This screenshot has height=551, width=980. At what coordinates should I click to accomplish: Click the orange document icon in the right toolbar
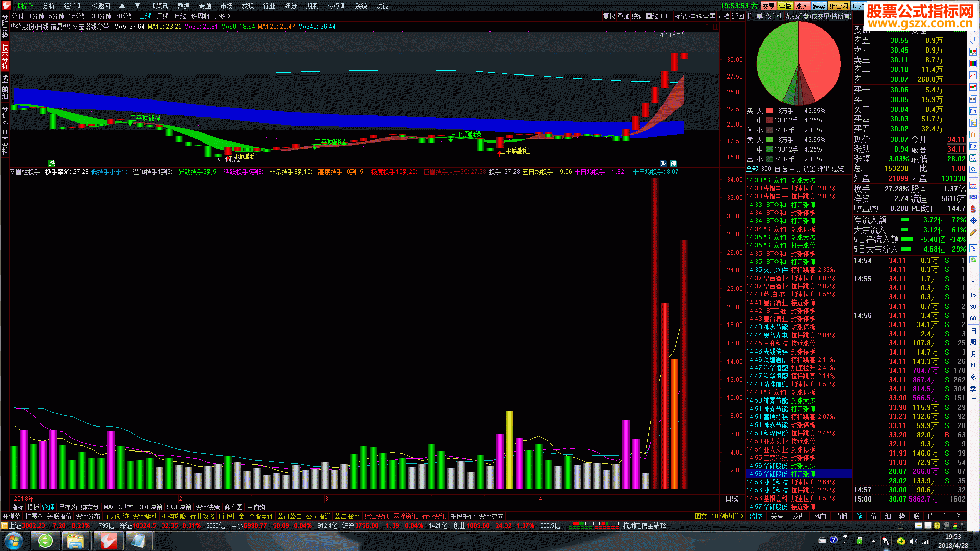tap(973, 134)
